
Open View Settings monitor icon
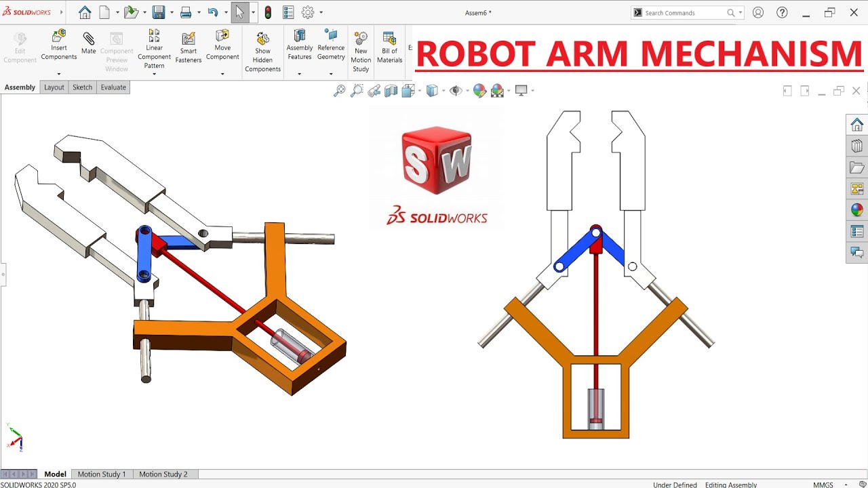click(x=521, y=90)
